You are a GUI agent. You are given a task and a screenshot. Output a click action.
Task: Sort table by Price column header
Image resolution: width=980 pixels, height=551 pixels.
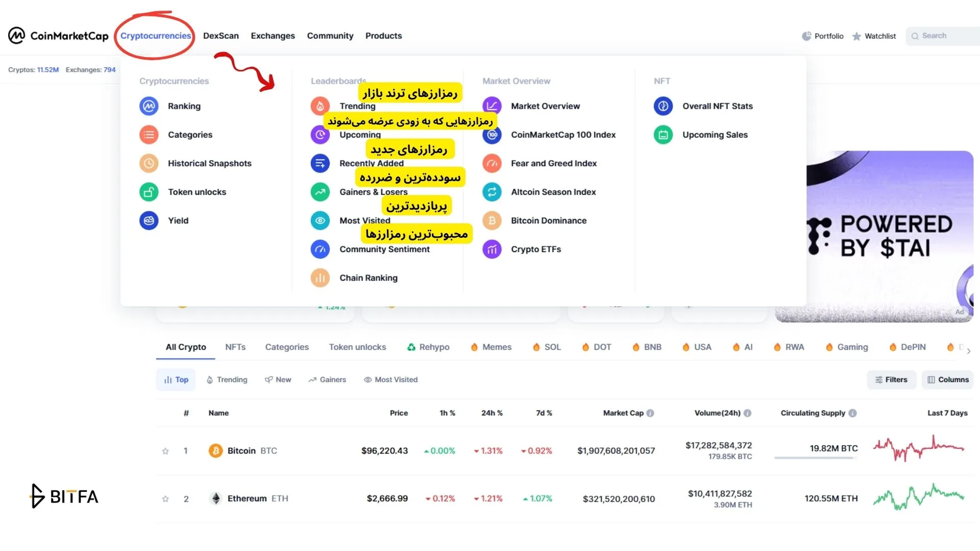tap(399, 413)
